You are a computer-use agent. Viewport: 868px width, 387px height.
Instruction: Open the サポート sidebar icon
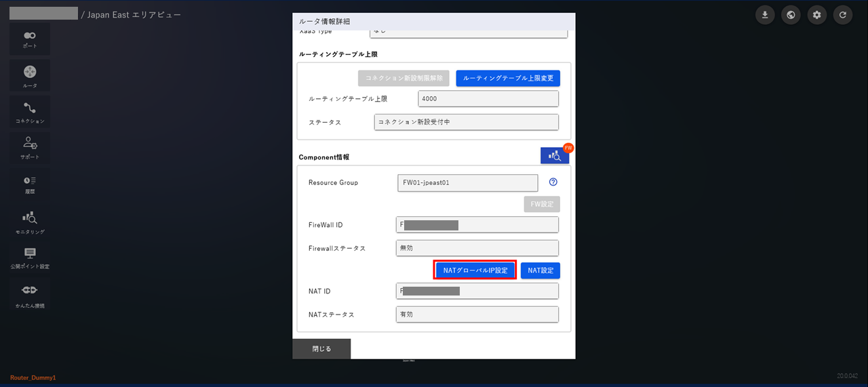(x=30, y=147)
